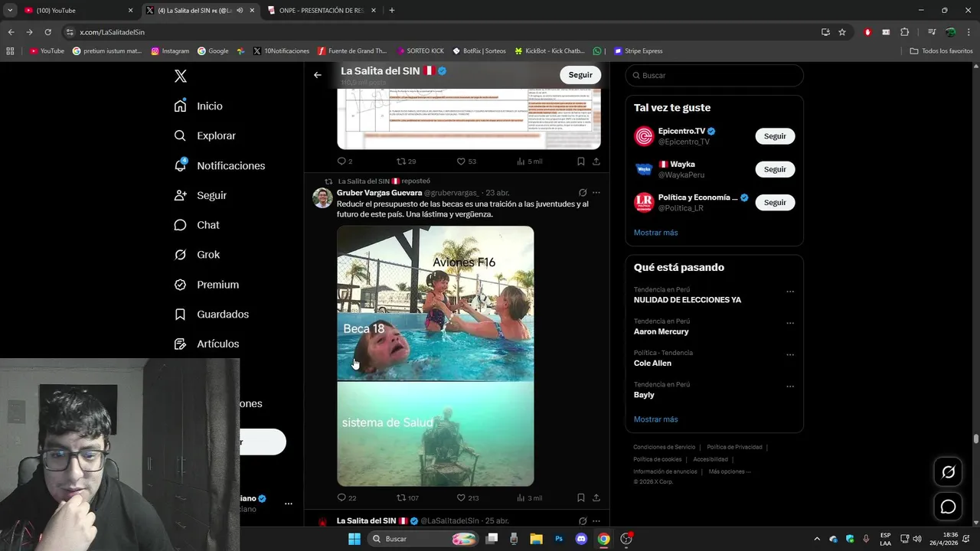Open Gruber Vargas Guevara profile picture
The image size is (980, 551).
322,197
